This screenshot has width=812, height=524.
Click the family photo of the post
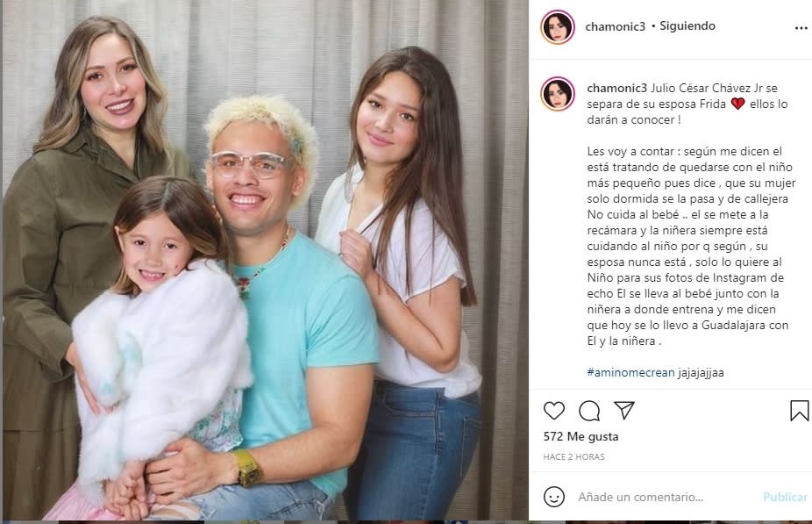(x=264, y=260)
